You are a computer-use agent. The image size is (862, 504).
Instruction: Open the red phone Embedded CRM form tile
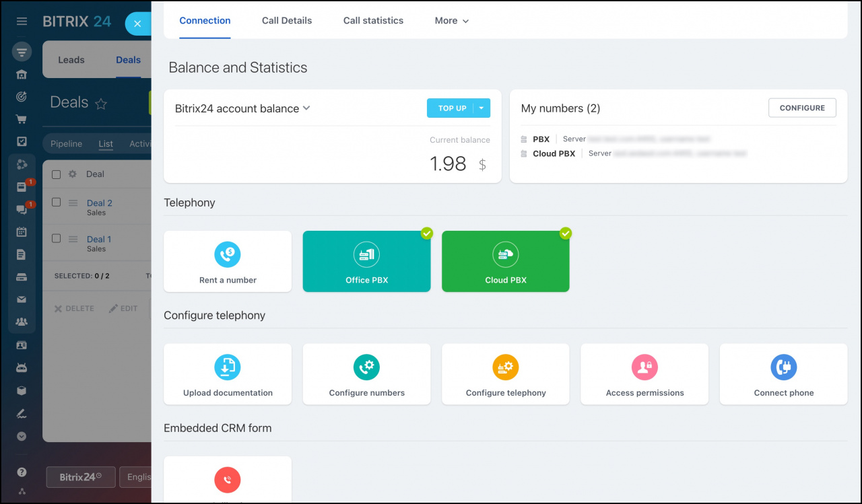coord(228,480)
